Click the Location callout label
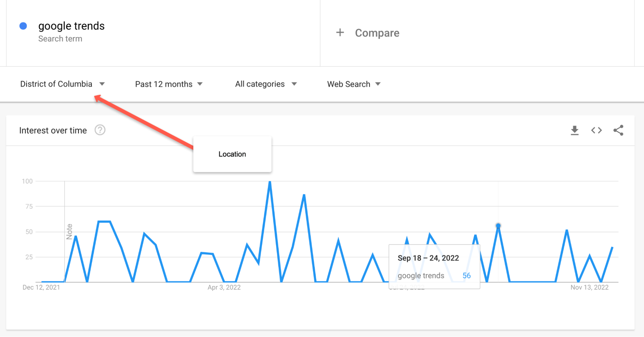Image resolution: width=644 pixels, height=337 pixels. (x=232, y=154)
